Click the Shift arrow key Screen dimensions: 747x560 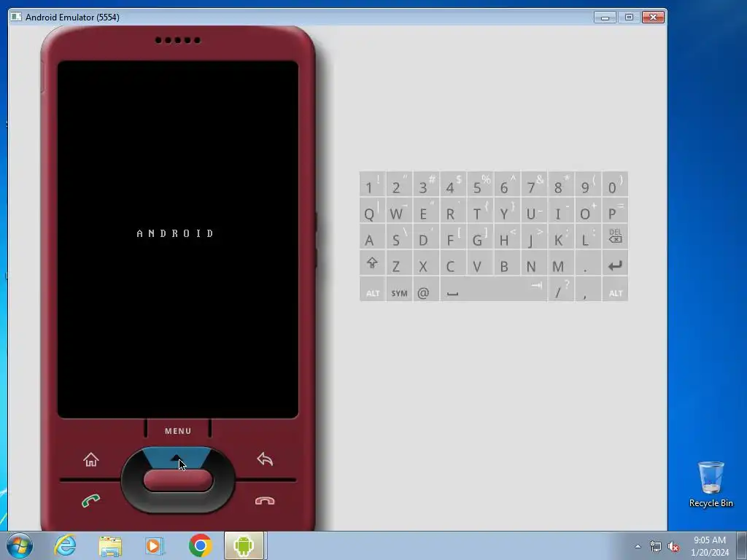point(373,263)
